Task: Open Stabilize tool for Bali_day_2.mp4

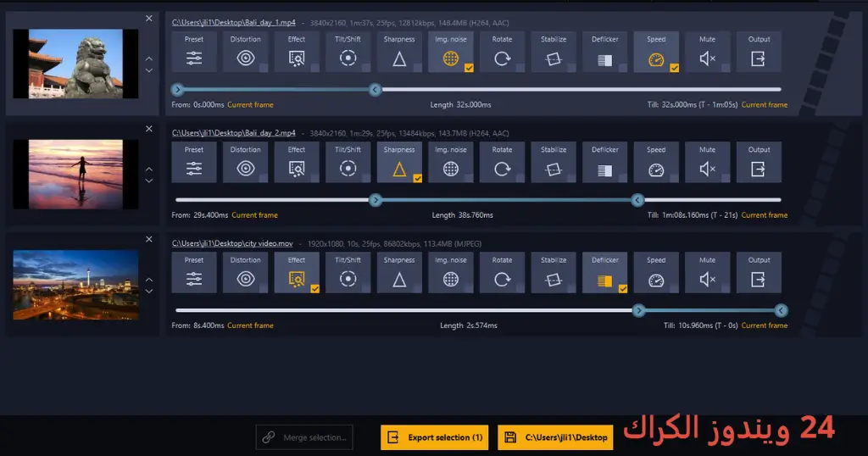Action: (x=554, y=162)
